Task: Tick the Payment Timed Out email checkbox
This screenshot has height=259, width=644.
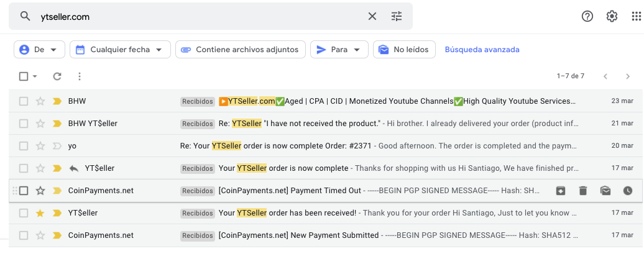Action: coord(24,191)
